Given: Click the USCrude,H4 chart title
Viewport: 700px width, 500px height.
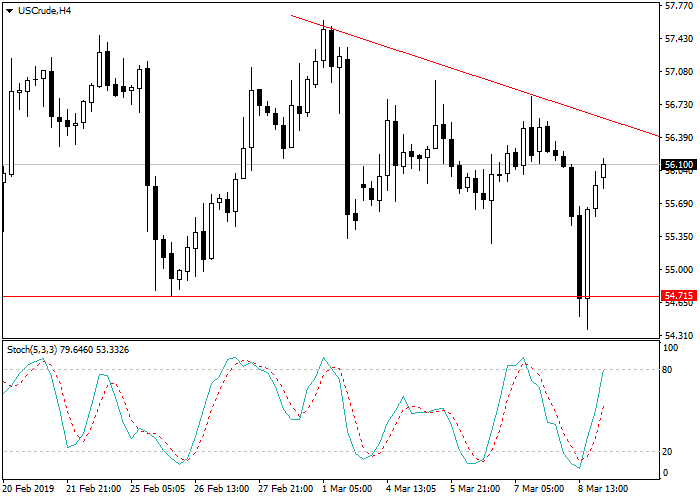Looking at the screenshot, I should pos(44,11).
